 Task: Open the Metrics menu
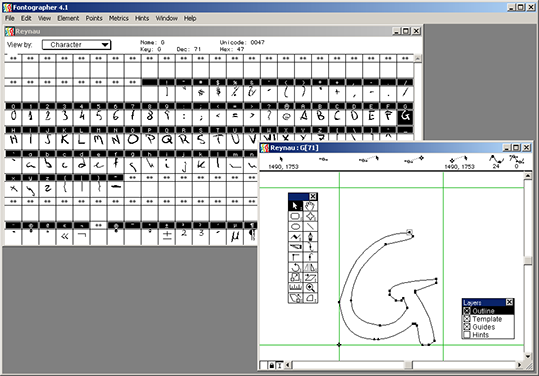click(x=119, y=18)
